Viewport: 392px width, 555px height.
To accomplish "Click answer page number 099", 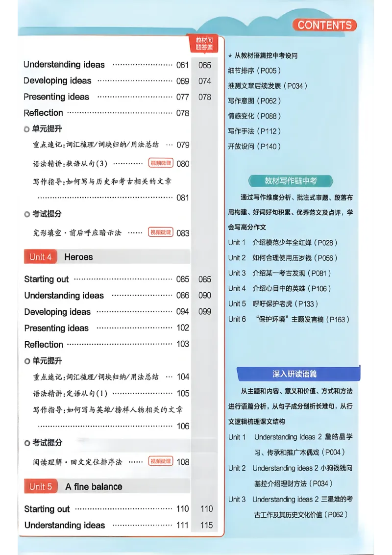I will 204,311.
